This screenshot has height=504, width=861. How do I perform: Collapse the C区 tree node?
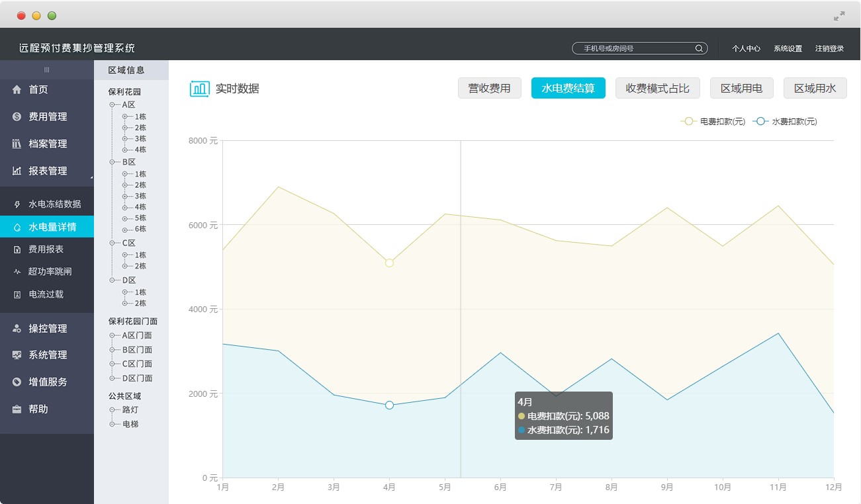(x=113, y=243)
